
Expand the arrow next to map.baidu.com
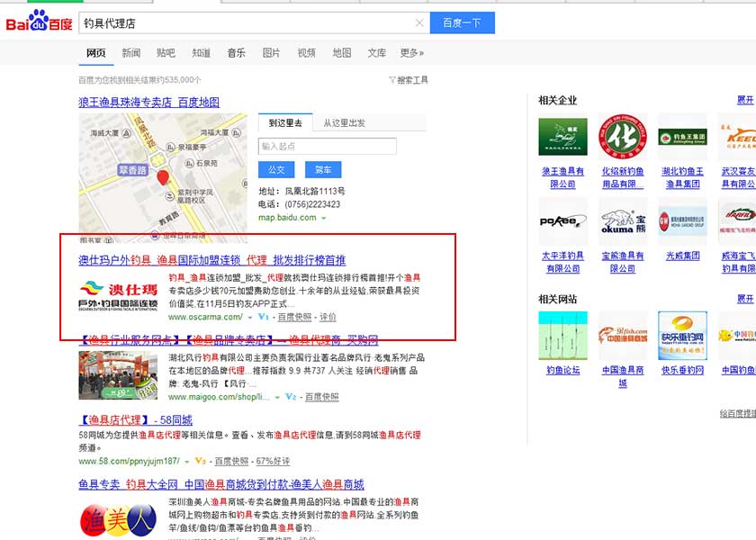click(324, 218)
